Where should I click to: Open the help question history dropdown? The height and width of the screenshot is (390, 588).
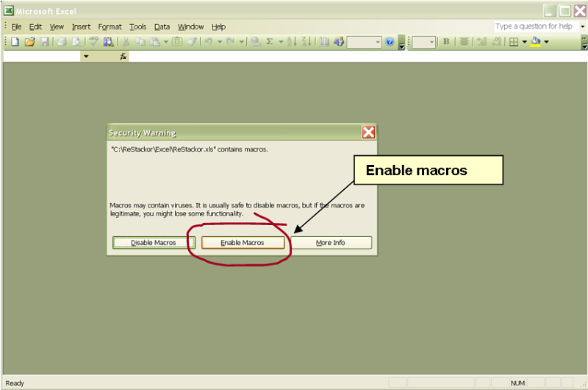point(582,26)
